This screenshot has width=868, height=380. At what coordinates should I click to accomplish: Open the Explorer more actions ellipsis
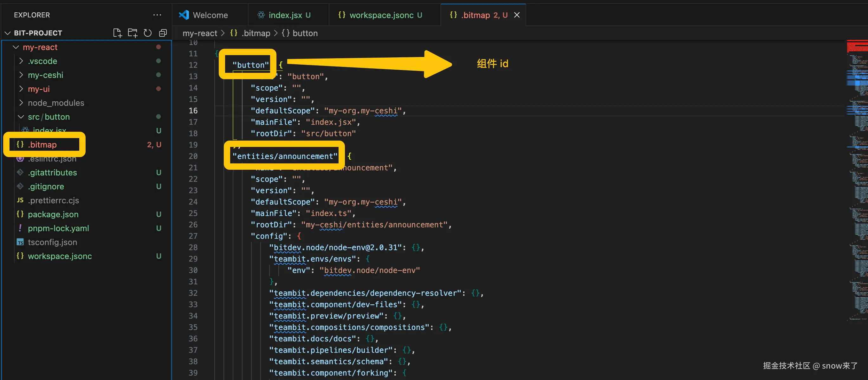click(157, 15)
